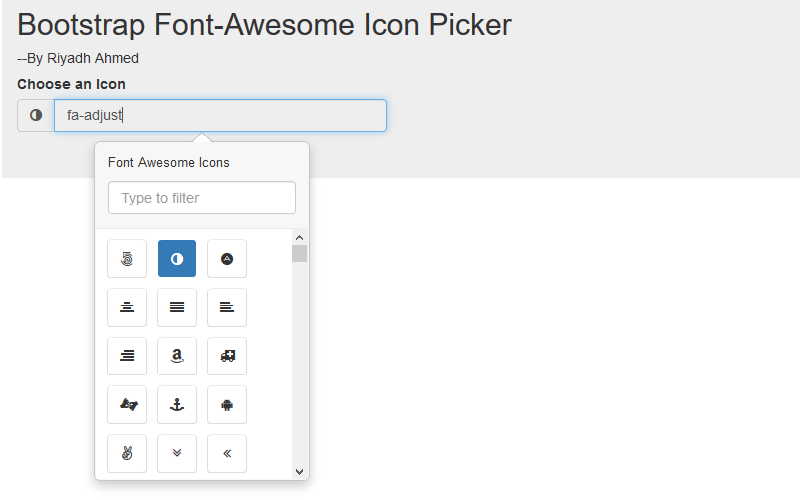The width and height of the screenshot is (800, 500).
Task: Click the Type to filter search box
Action: click(202, 197)
